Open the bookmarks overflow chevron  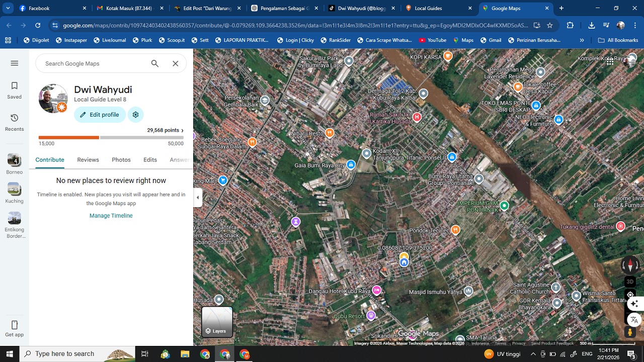(582, 40)
